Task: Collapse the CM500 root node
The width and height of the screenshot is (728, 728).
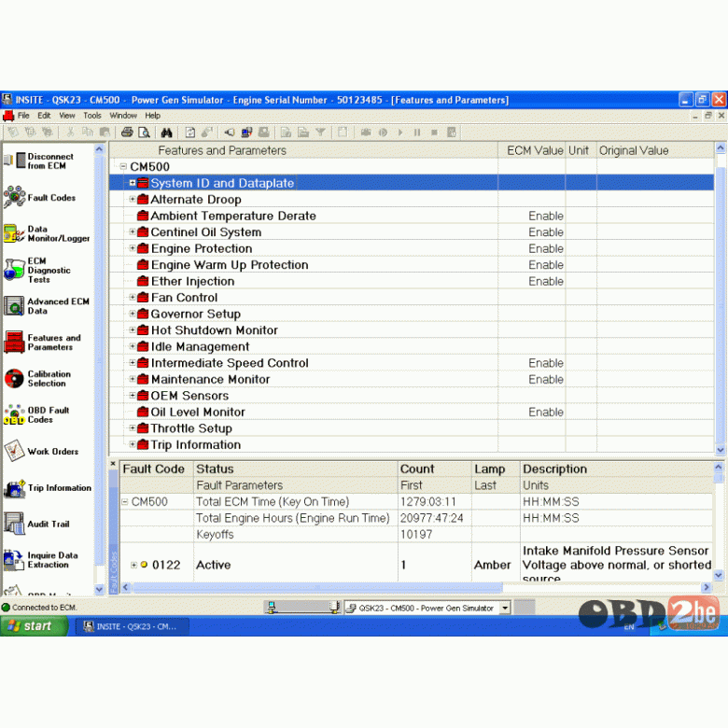Action: (123, 166)
